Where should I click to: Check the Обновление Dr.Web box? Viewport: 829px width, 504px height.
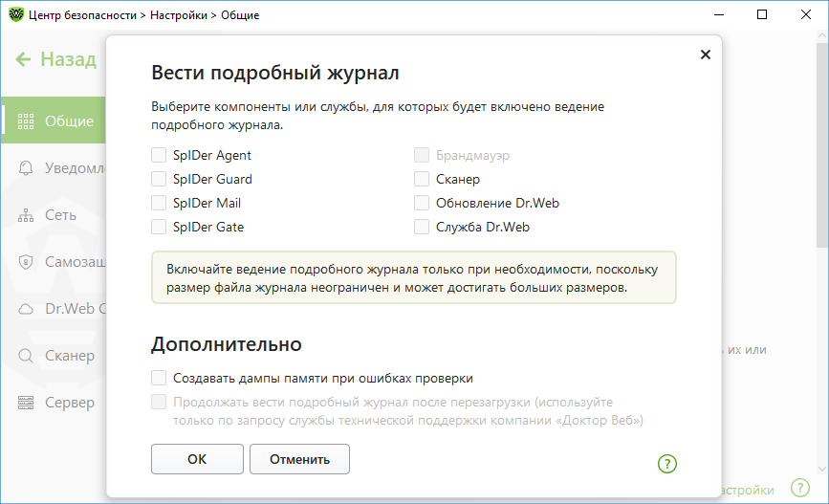point(422,203)
